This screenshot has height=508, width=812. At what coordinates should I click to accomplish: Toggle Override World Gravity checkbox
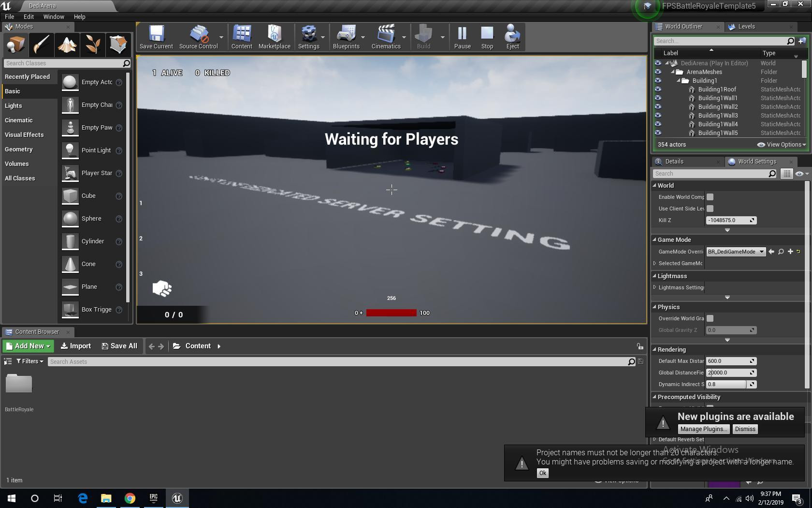[x=710, y=318]
